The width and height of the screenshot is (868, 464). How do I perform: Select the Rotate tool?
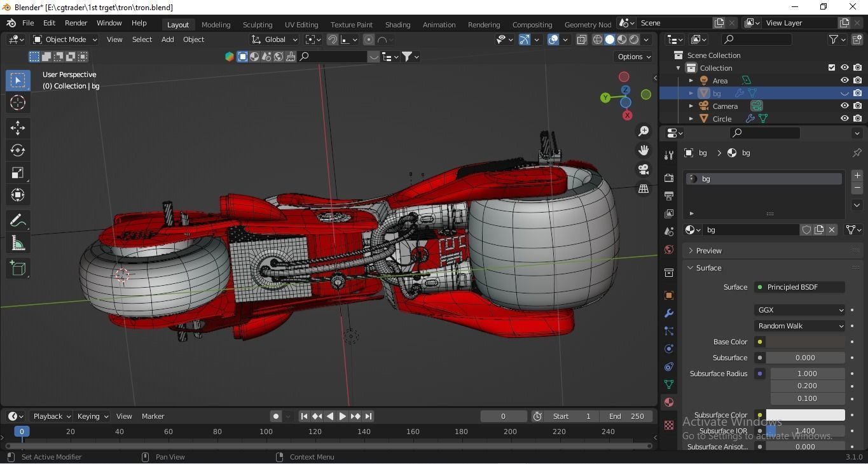18,150
